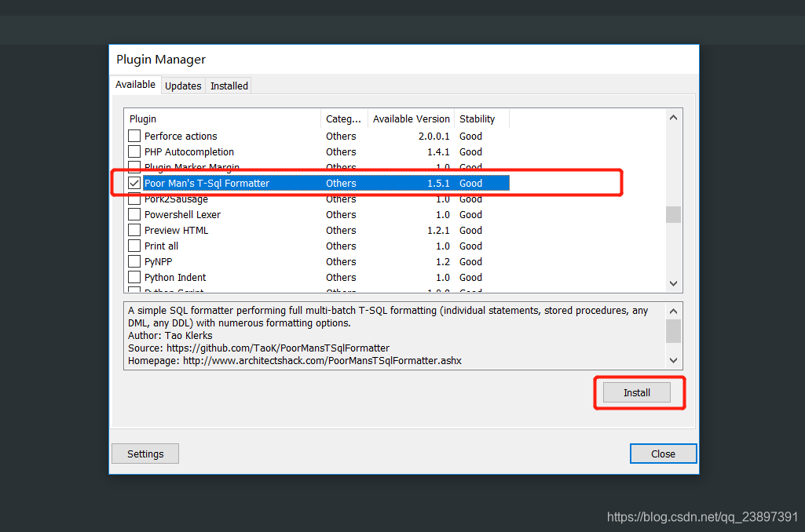Sort by Stability column header
This screenshot has width=805, height=532.
(x=482, y=118)
